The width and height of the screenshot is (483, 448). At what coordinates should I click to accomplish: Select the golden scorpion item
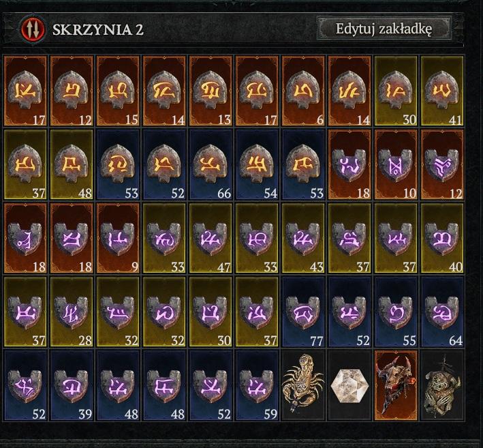click(x=303, y=385)
